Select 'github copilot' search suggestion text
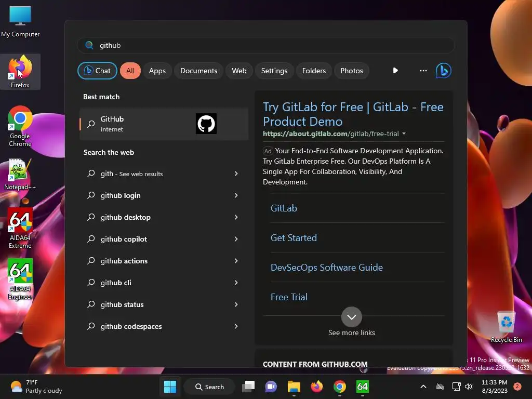This screenshot has height=399, width=532. [124, 239]
